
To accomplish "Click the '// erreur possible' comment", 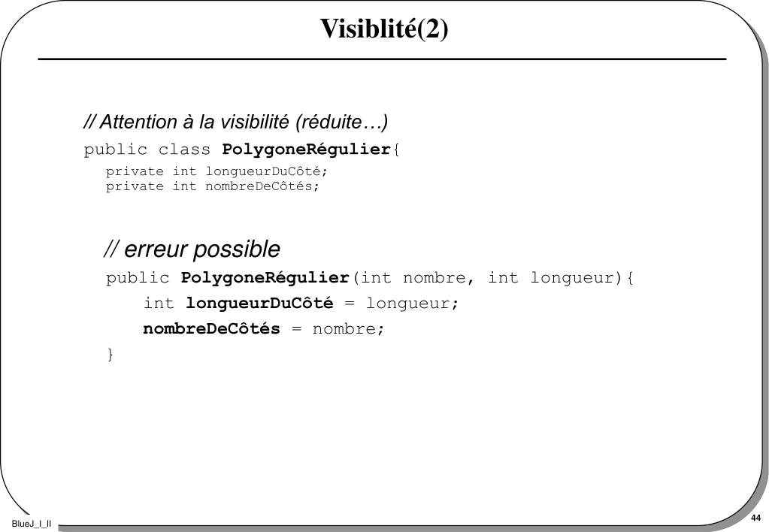I will (x=192, y=249).
